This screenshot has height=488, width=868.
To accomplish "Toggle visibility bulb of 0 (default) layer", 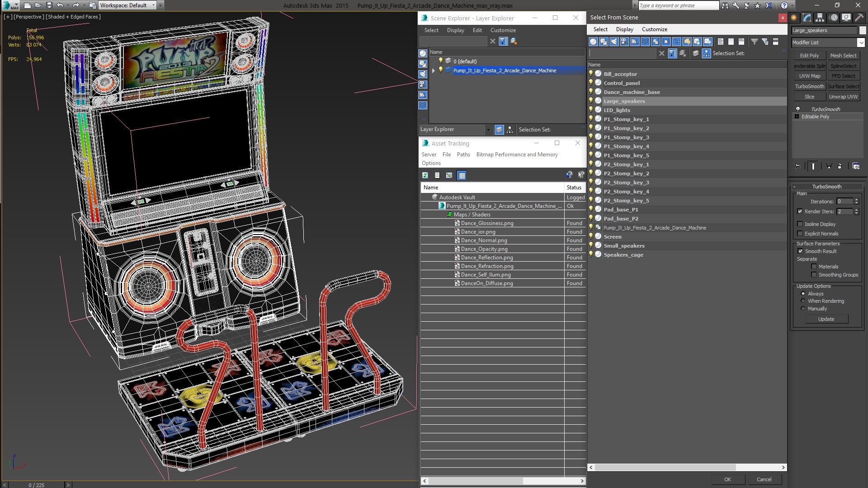I will click(441, 61).
